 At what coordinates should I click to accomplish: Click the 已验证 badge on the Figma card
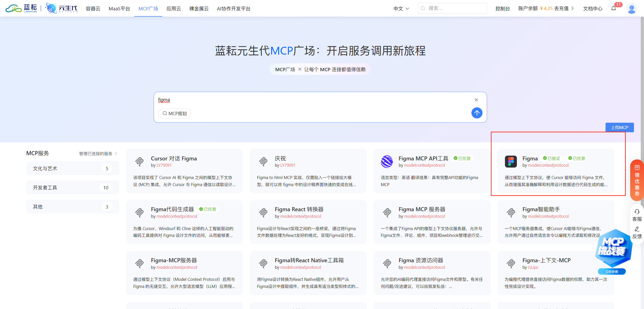(551, 158)
